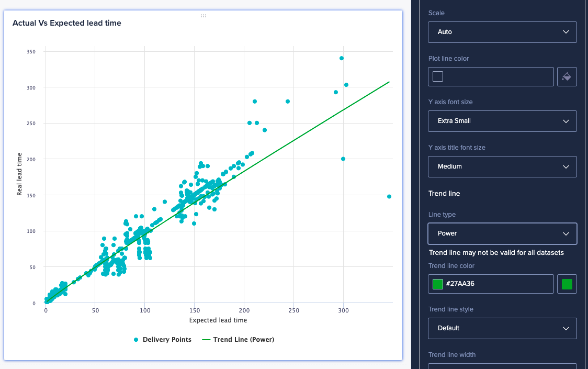Screen dimensions: 588x369
Task: Hide the Trend Line (Power) legend series
Action: (x=238, y=340)
